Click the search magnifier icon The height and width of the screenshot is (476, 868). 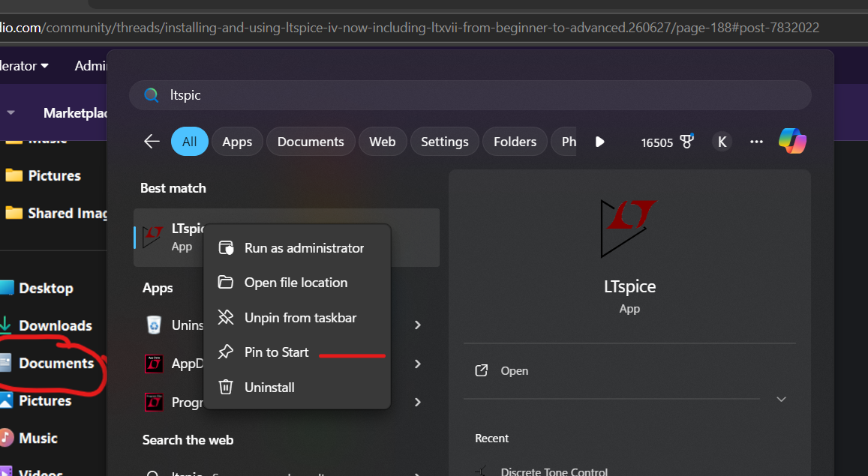(x=151, y=95)
